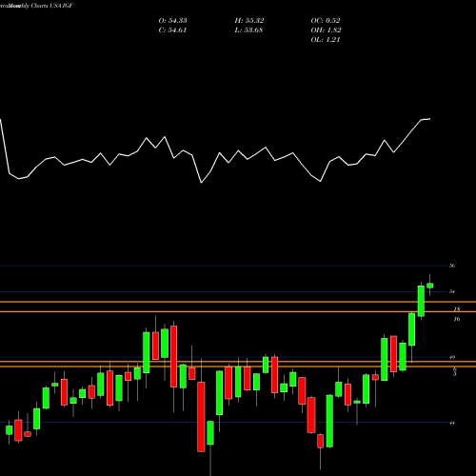Click the 56 price axis label
Image resolution: width=476 pixels, height=476 pixels.
click(452, 266)
